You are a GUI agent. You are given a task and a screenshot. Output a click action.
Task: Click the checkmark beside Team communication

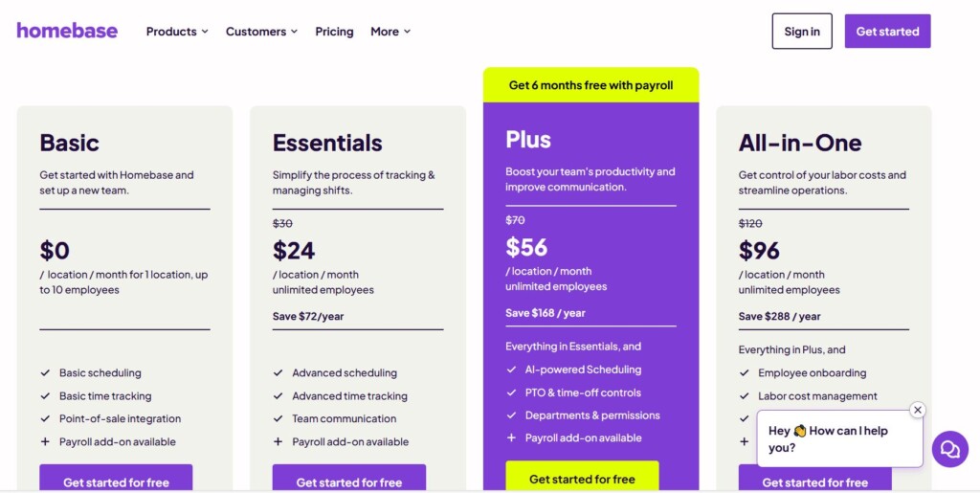278,419
